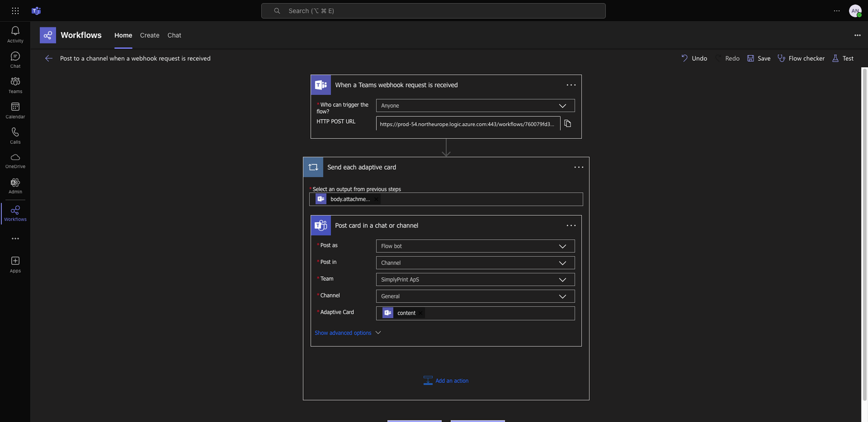
Task: Run the Flow checker
Action: pos(801,59)
